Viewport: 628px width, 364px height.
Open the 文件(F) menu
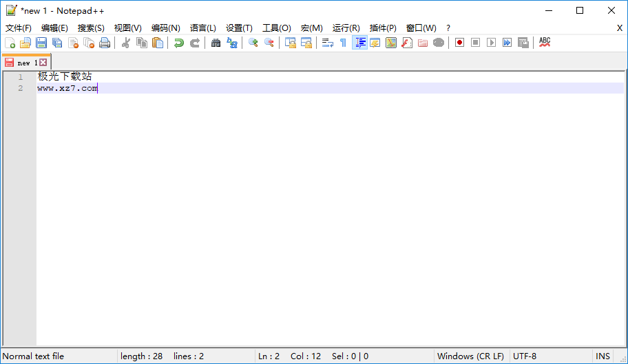point(19,28)
